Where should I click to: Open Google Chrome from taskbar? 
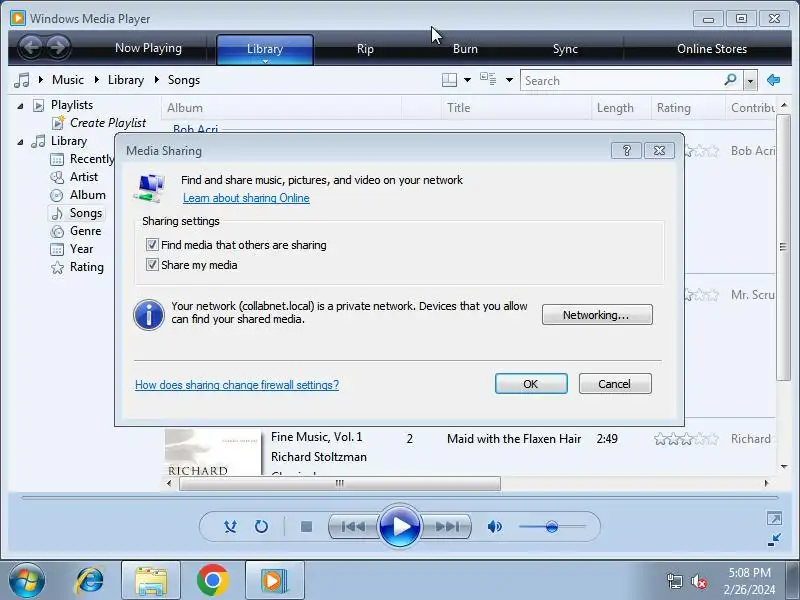point(213,581)
